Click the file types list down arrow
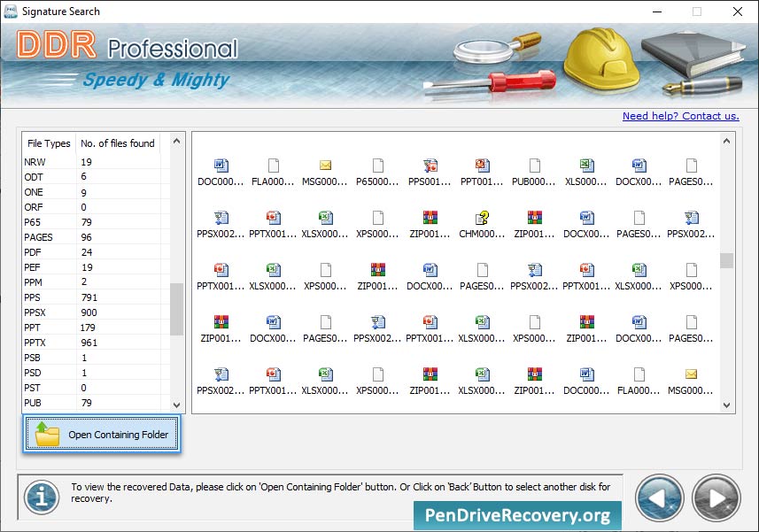 pyautogui.click(x=176, y=405)
